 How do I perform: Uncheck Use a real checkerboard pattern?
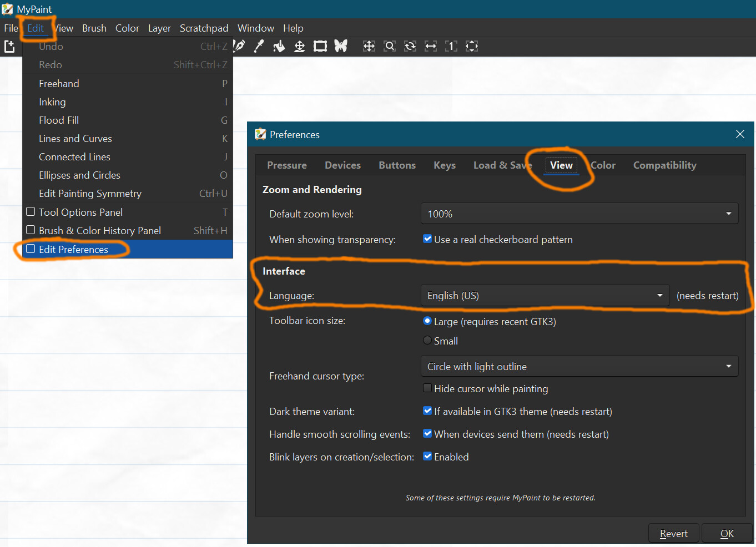tap(427, 239)
